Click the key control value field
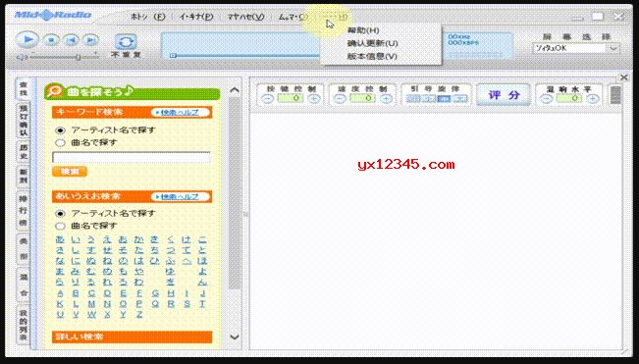Image resolution: width=639 pixels, height=364 pixels. coord(291,98)
